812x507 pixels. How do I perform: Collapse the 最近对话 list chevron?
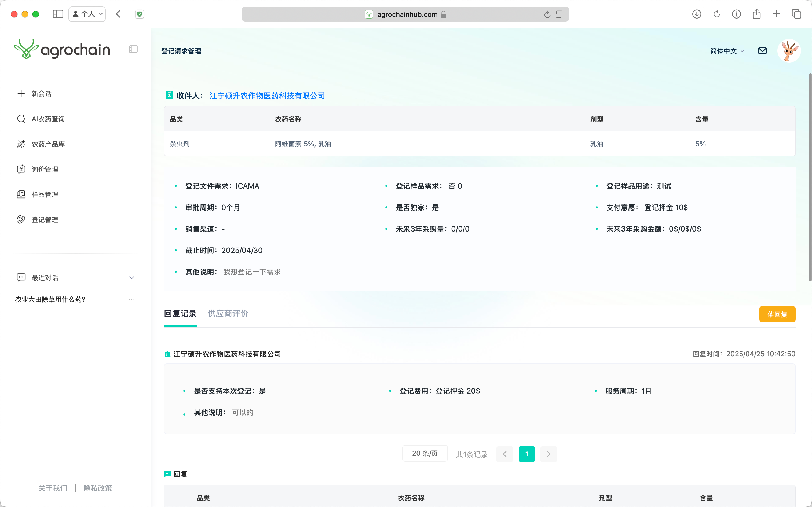click(x=131, y=278)
